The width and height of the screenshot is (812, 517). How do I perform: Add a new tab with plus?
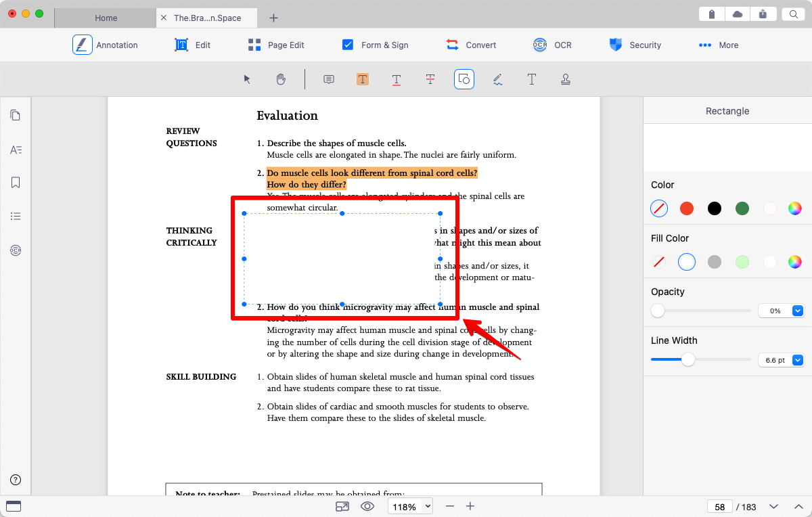[273, 18]
